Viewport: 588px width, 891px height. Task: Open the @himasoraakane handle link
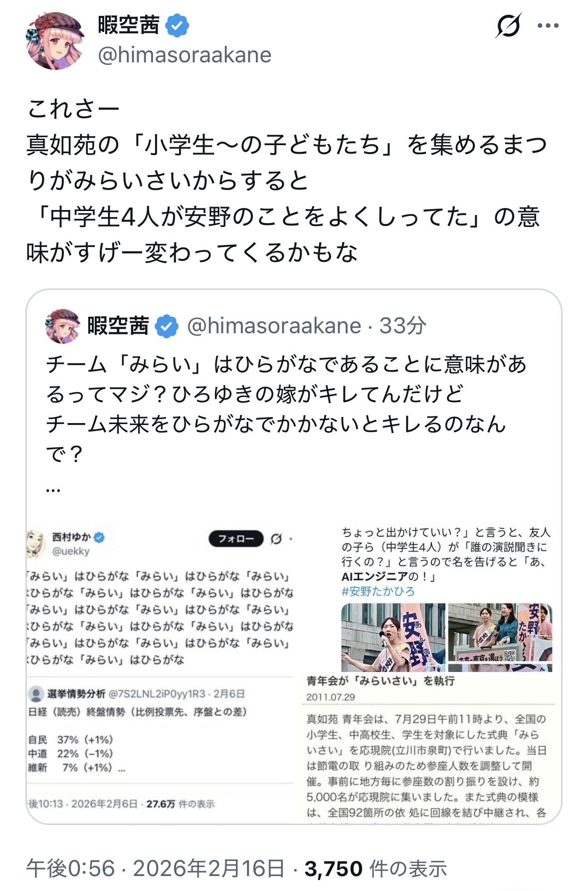(185, 55)
